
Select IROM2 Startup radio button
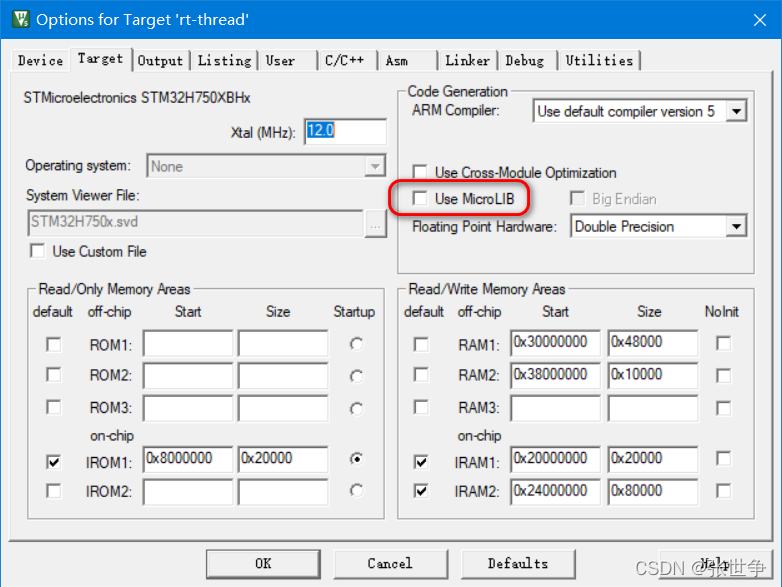pyautogui.click(x=357, y=491)
